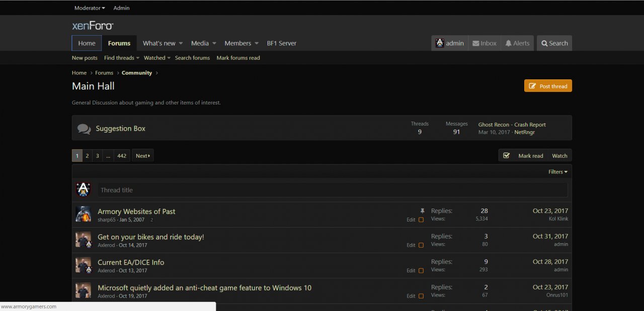644x311 pixels.
Task: Click the sticky pin icon on Armory Websites of Past
Action: pyautogui.click(x=422, y=211)
